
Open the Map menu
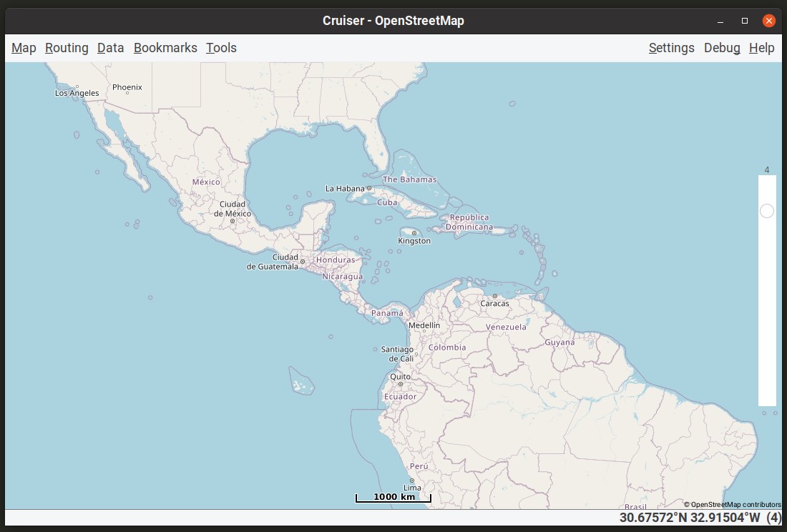[24, 48]
